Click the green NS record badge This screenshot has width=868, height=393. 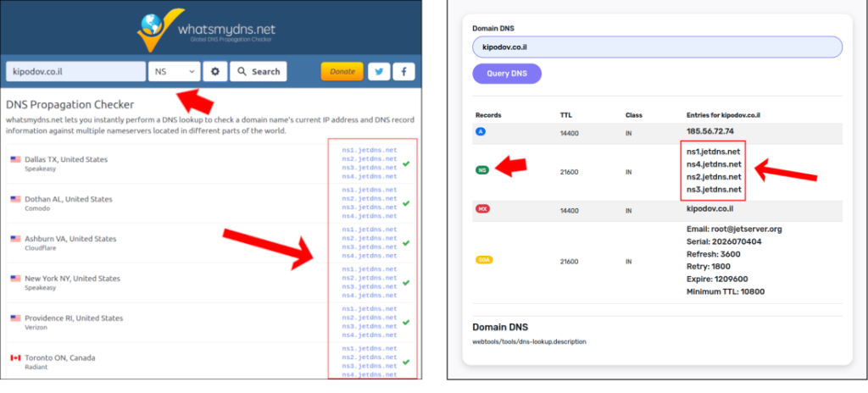(482, 171)
